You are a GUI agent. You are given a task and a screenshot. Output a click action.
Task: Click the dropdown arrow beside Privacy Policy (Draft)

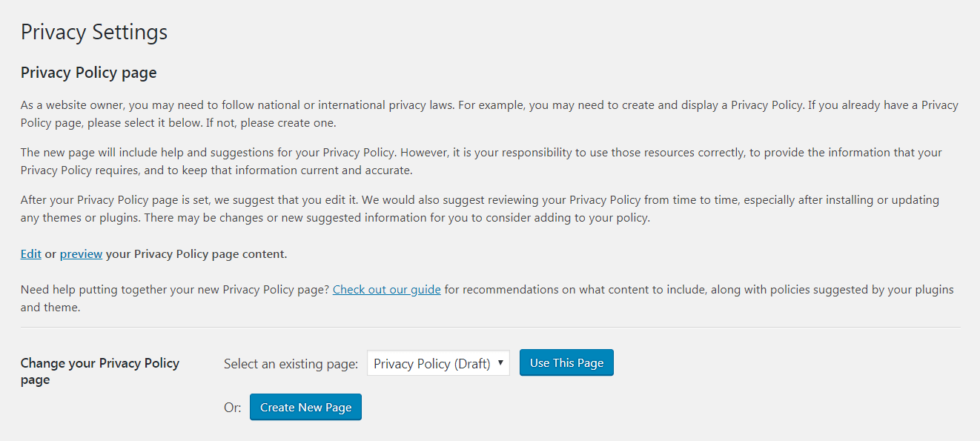[501, 362]
